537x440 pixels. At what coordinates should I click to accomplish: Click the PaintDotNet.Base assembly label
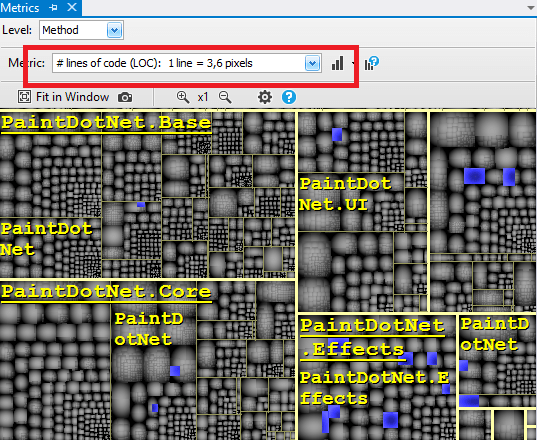(106, 122)
